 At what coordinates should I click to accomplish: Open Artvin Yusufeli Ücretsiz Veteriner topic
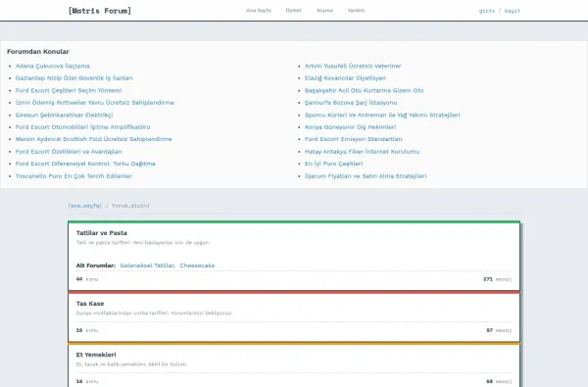pyautogui.click(x=353, y=66)
